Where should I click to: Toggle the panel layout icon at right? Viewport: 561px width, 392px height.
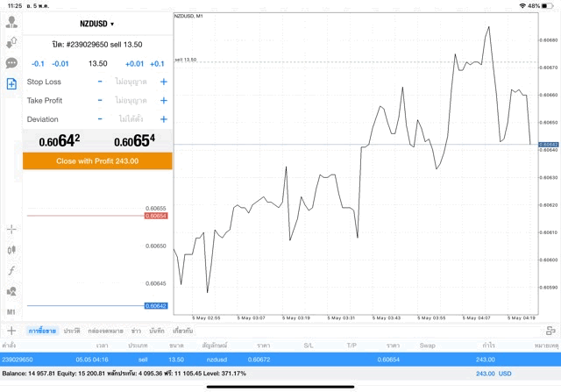click(550, 331)
